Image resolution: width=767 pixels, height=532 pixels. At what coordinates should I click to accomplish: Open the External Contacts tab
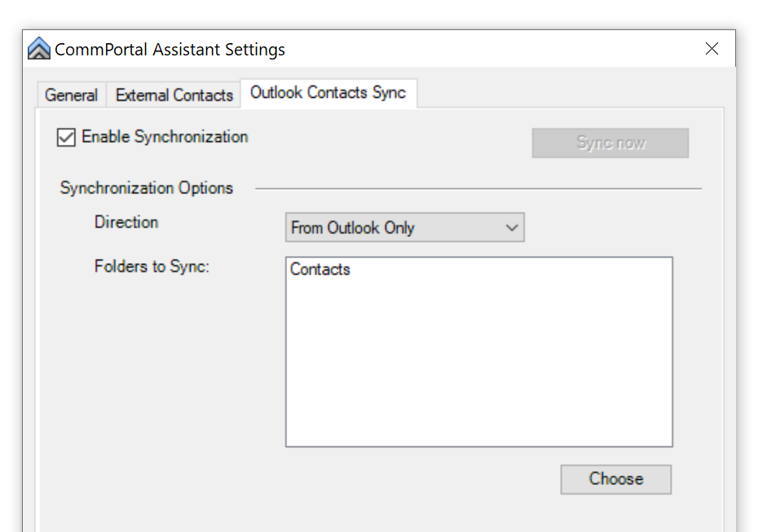(174, 95)
